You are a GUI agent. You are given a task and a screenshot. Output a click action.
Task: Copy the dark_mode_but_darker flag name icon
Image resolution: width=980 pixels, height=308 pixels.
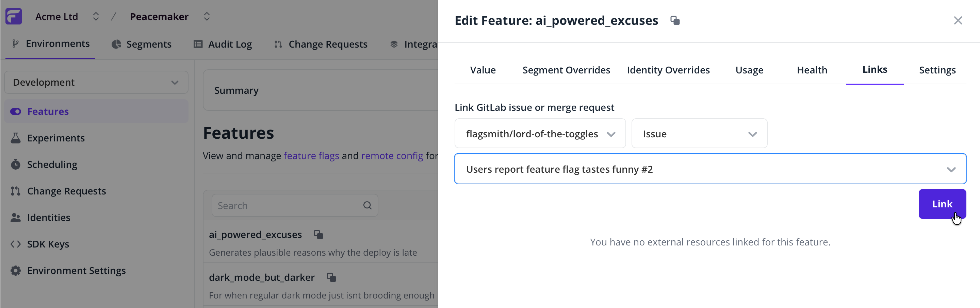pos(331,277)
